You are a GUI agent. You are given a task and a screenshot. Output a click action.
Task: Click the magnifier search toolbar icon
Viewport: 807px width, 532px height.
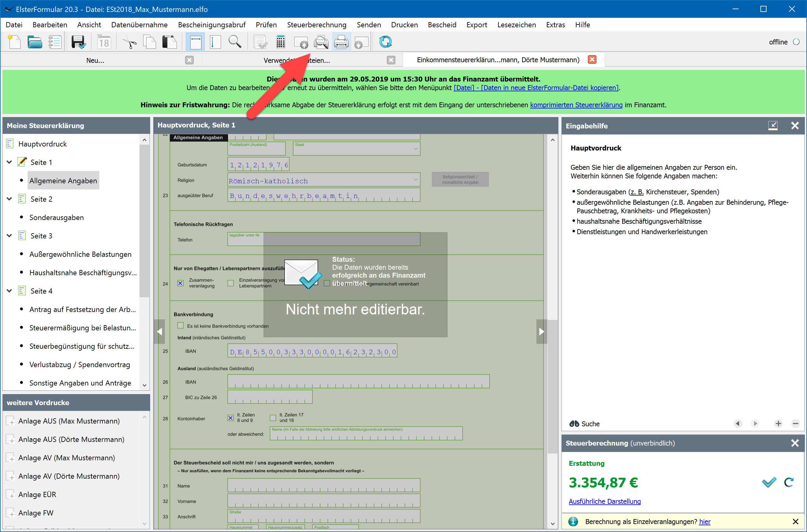tap(234, 42)
